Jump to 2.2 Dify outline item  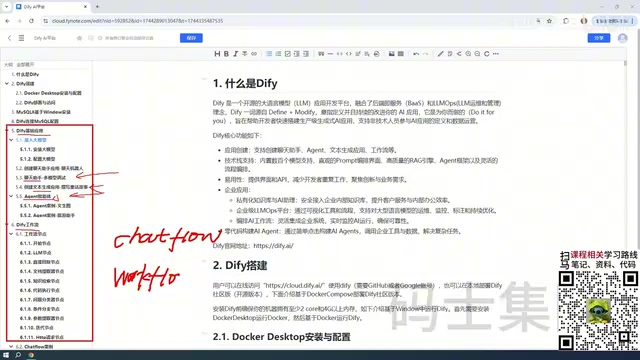tap(36, 102)
